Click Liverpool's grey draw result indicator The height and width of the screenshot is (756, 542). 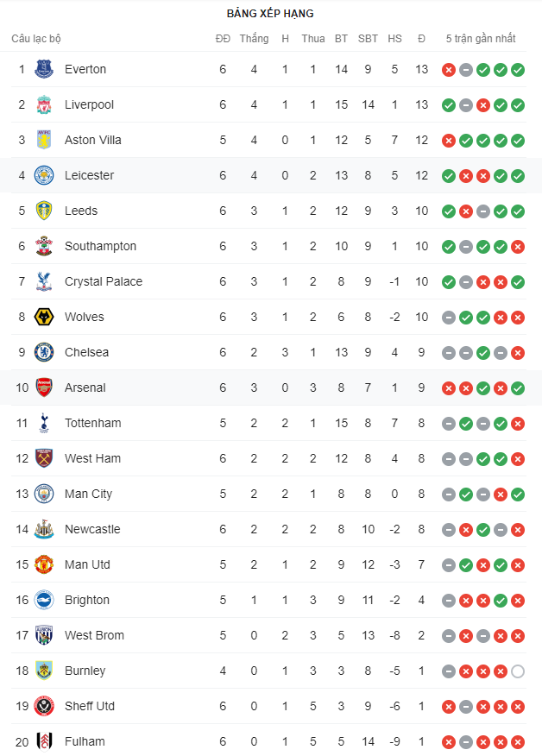466,105
